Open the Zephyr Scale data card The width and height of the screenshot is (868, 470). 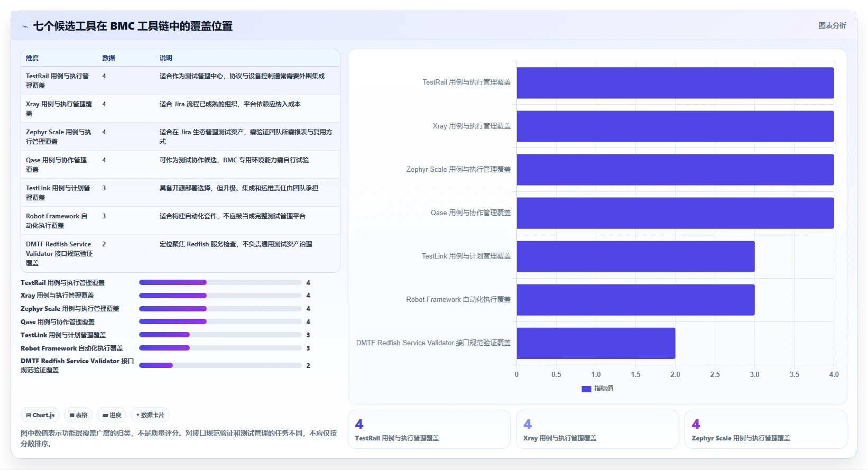765,429
